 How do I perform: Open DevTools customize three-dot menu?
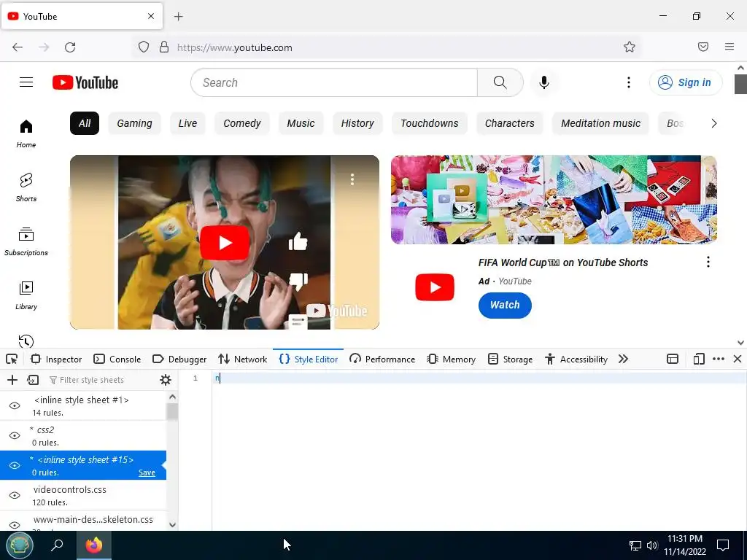(x=719, y=359)
